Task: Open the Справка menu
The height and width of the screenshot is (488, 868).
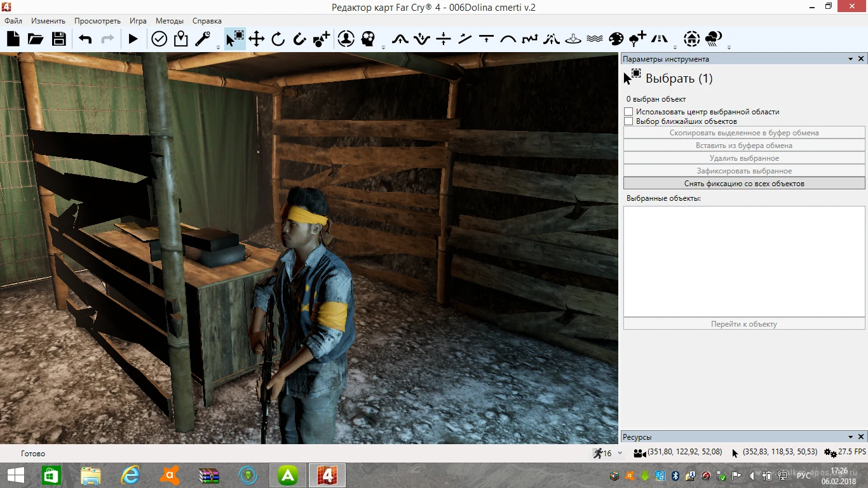Action: point(207,21)
